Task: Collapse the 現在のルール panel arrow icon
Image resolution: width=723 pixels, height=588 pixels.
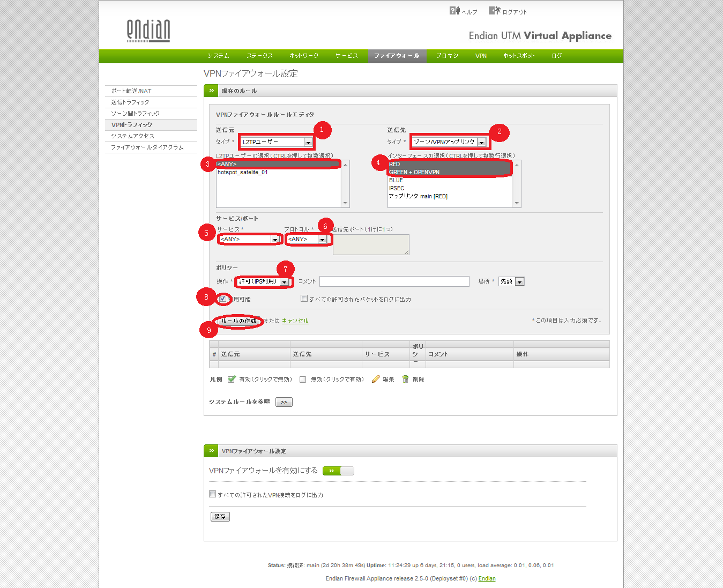Action: (211, 91)
